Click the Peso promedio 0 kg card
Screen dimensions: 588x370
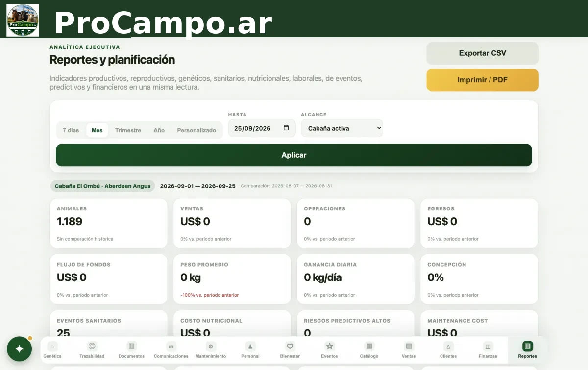[x=232, y=279]
